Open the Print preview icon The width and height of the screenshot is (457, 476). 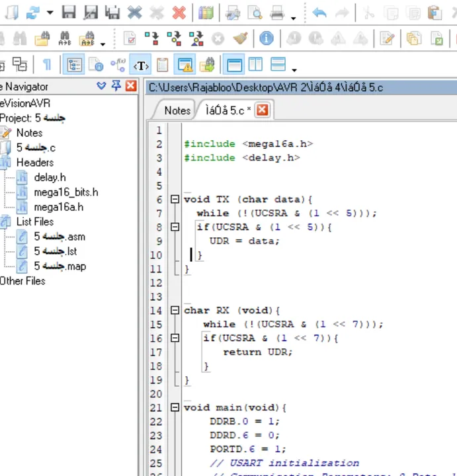(255, 13)
